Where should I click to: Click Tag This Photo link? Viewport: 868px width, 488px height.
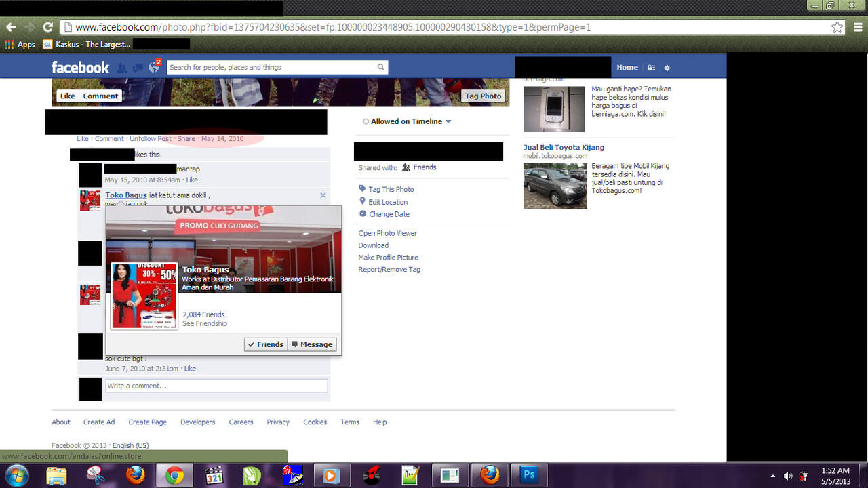tap(391, 189)
